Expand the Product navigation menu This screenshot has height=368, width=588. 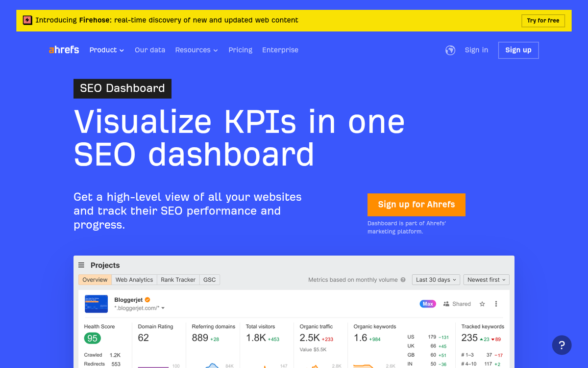(x=106, y=50)
